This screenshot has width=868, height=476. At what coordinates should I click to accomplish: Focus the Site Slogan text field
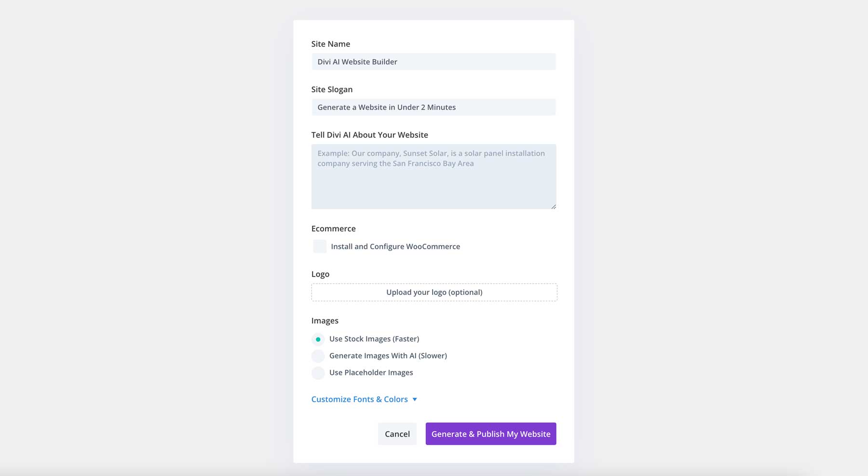[x=434, y=107]
